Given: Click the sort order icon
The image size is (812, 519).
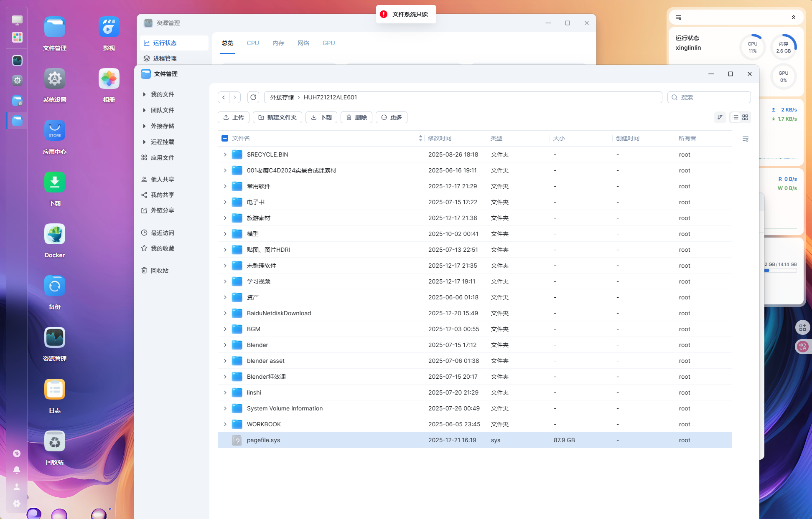Looking at the screenshot, I should tap(720, 117).
